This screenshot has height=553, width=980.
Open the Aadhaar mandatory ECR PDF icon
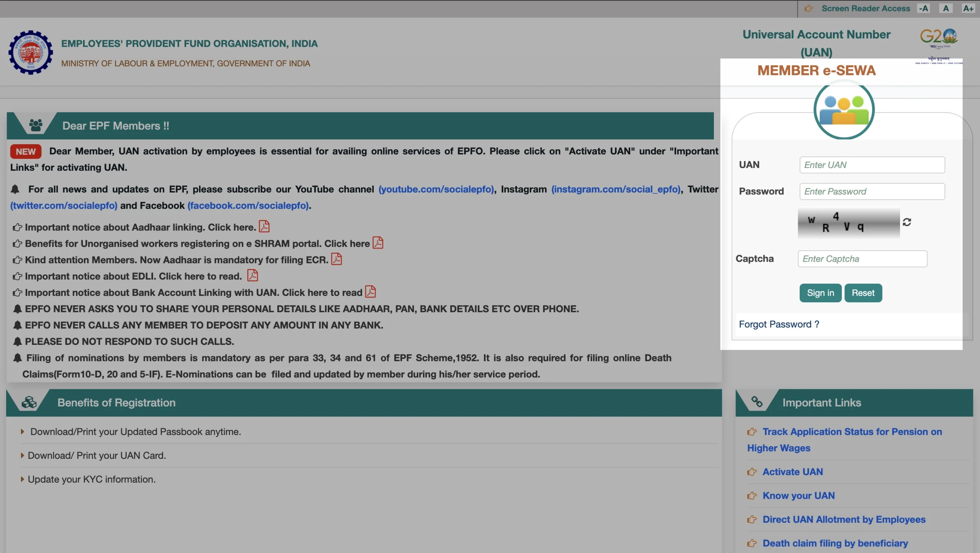tap(336, 259)
